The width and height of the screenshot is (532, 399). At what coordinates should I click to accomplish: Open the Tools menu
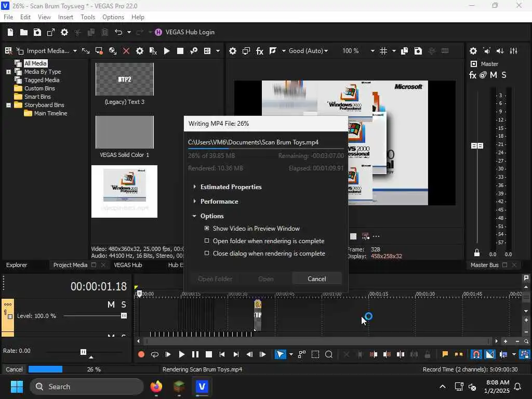pos(87,17)
